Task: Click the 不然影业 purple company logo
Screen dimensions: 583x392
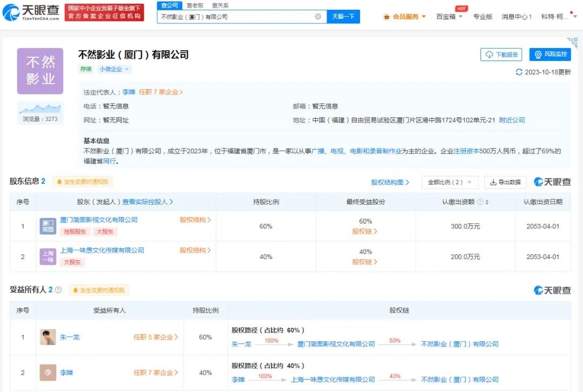Action: pyautogui.click(x=40, y=71)
